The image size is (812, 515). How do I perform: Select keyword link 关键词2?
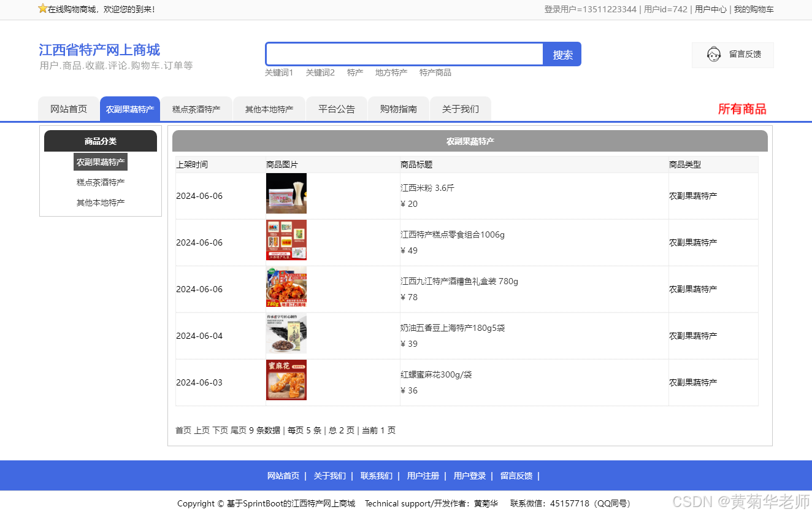[x=320, y=72]
